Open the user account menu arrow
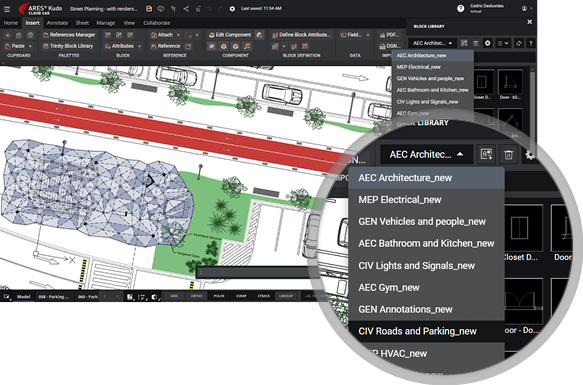This screenshot has height=385, width=583. point(531,8)
